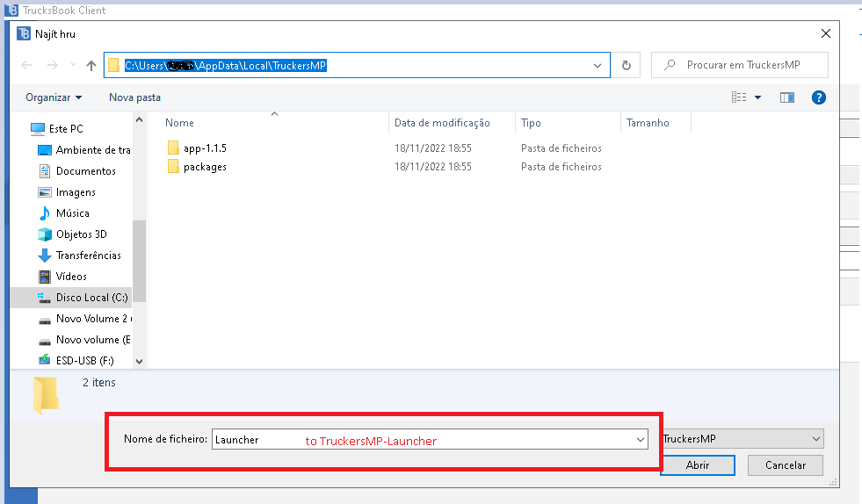Click the Up one level arrow
862x504 pixels.
tap(91, 66)
